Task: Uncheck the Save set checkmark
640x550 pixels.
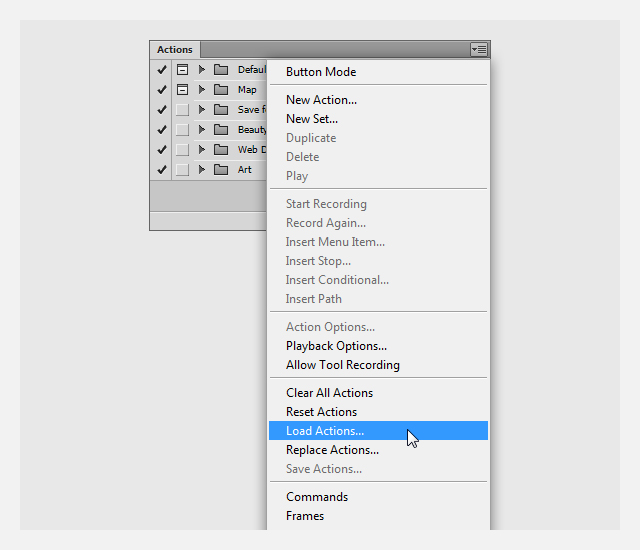Action: [162, 109]
